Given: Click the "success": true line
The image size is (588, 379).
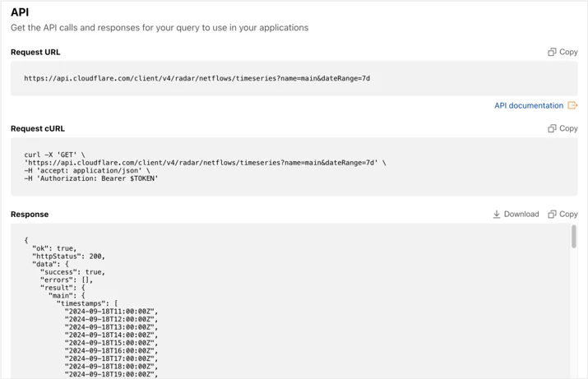Looking at the screenshot, I should click(x=72, y=272).
